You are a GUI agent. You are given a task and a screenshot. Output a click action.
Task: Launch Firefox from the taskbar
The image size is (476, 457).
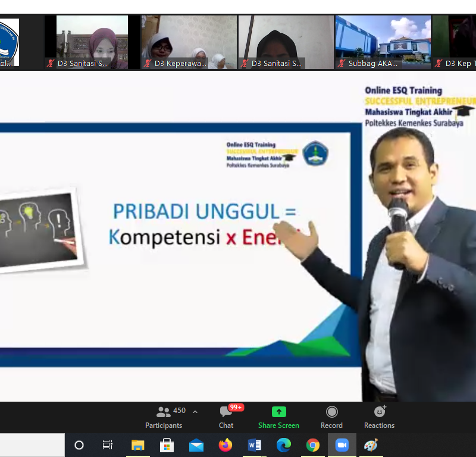tap(225, 445)
